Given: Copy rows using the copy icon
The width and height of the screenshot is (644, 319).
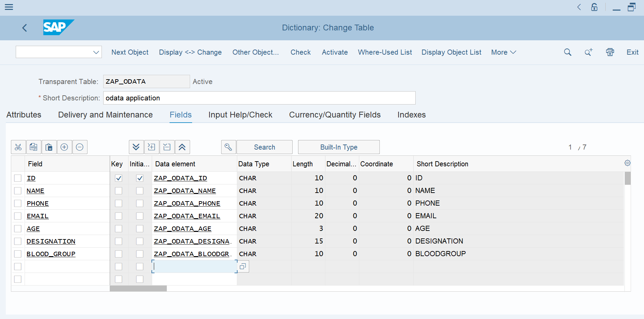Looking at the screenshot, I should tap(33, 147).
